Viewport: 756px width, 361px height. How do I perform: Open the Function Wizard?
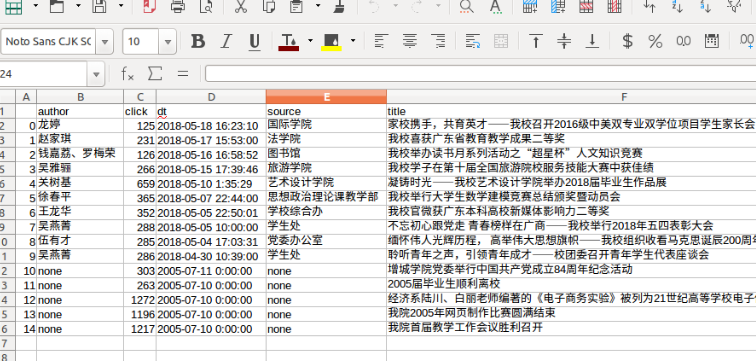point(127,74)
